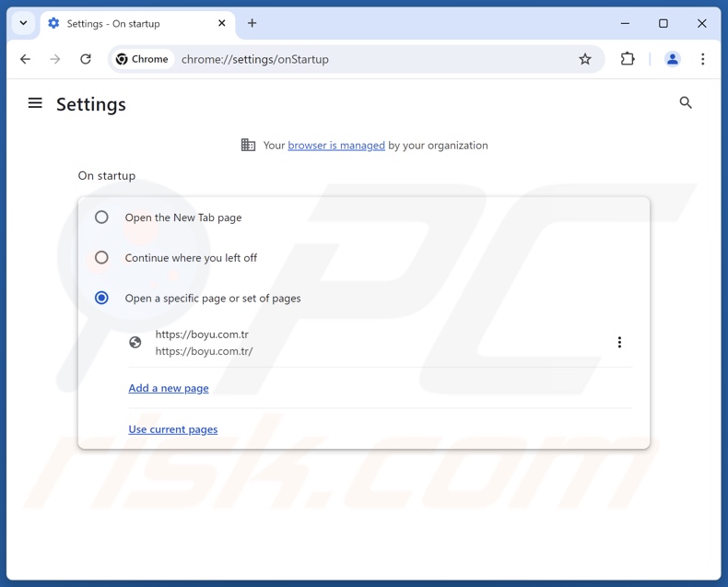Click the https://boyu.com.tr page title
The height and width of the screenshot is (587, 728).
click(x=202, y=335)
